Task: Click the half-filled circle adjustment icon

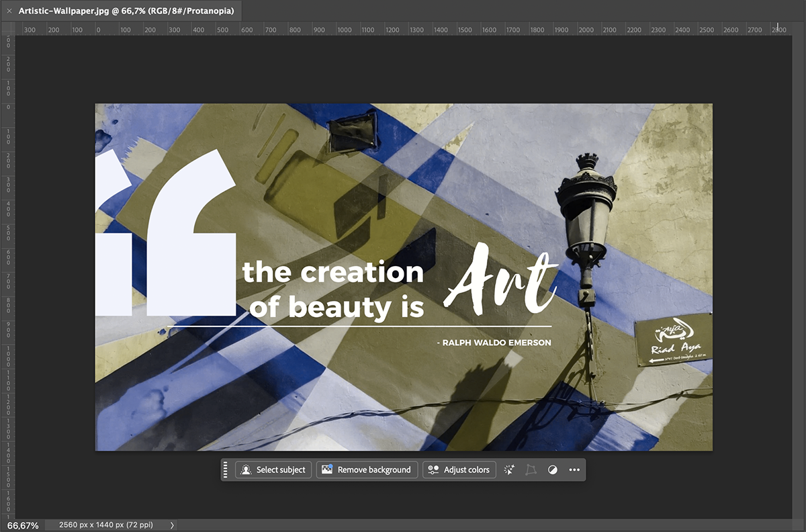Action: click(x=552, y=470)
